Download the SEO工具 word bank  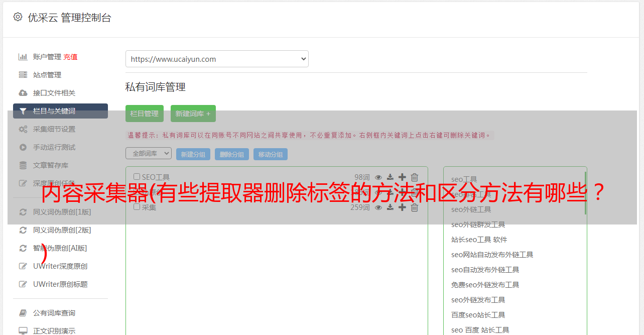pos(390,177)
